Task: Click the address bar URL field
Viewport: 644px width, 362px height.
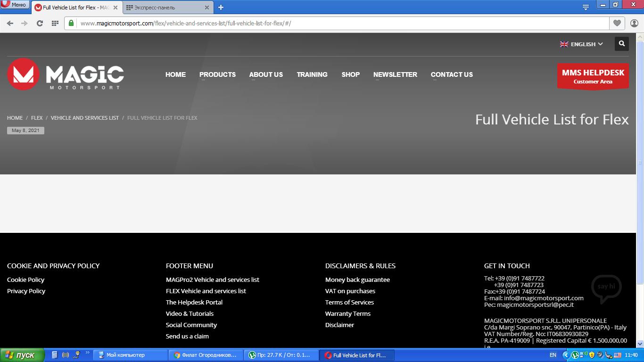Action: (x=330, y=23)
